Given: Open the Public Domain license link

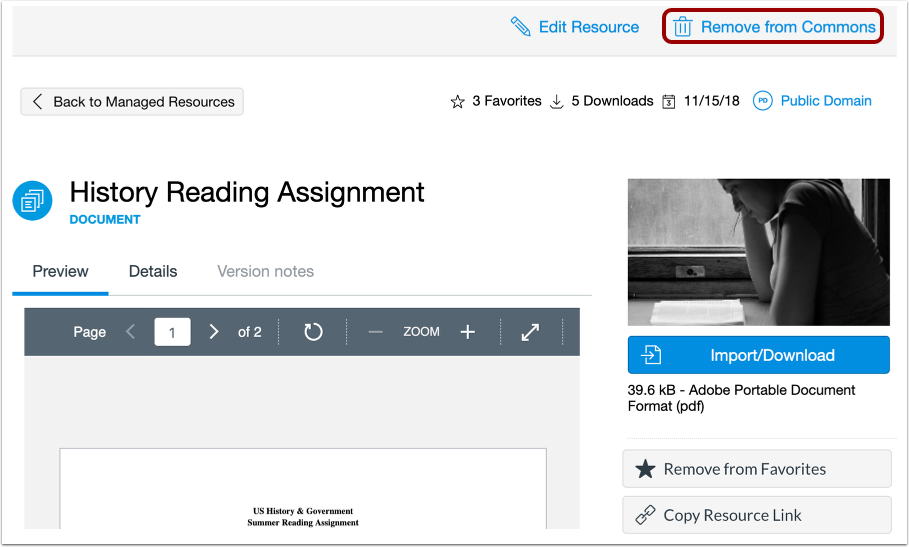Looking at the screenshot, I should coord(826,101).
